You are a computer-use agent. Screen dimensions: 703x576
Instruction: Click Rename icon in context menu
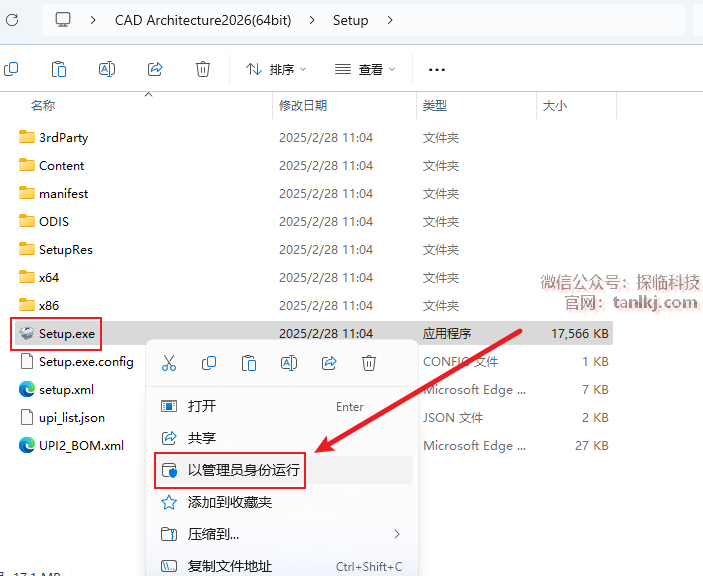pos(289,363)
